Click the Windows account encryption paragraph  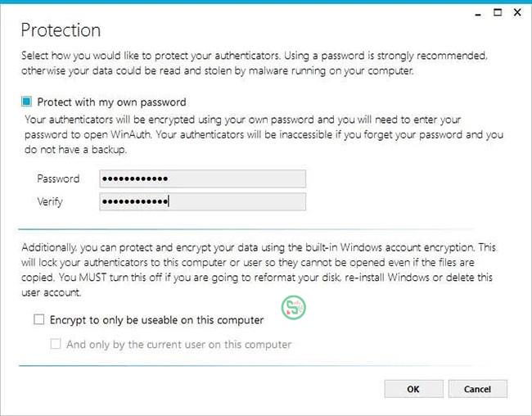point(259,270)
